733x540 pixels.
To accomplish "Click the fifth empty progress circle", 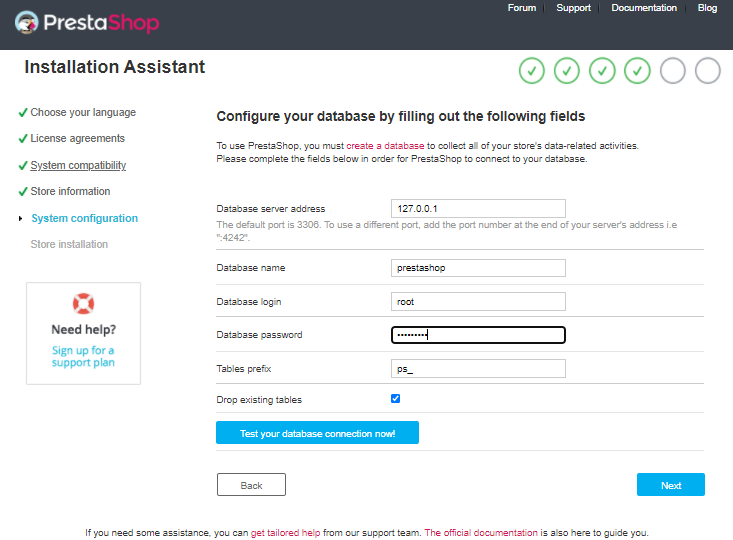I will [x=672, y=71].
